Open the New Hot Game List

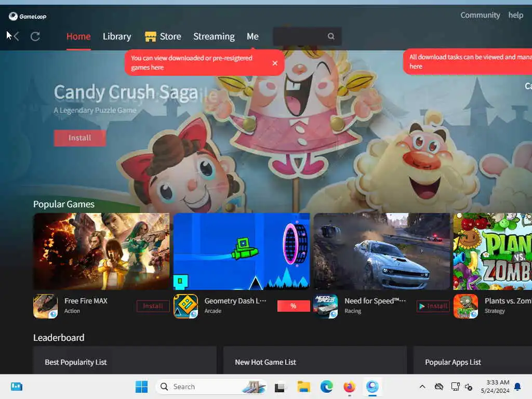pos(315,361)
